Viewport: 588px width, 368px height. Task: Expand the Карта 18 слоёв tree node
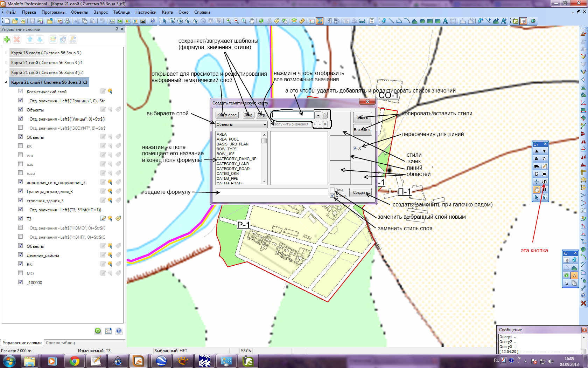(x=6, y=53)
